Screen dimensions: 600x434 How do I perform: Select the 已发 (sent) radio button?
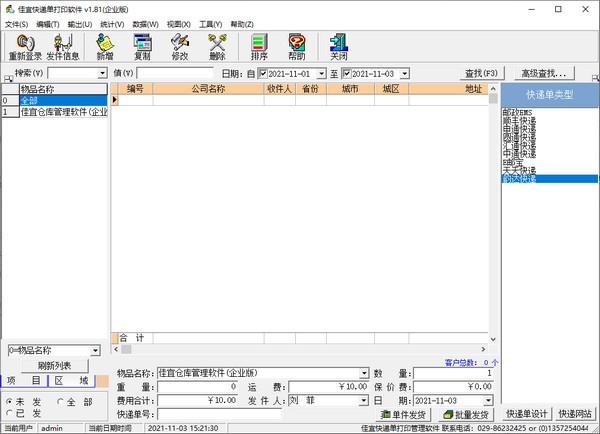(11, 412)
